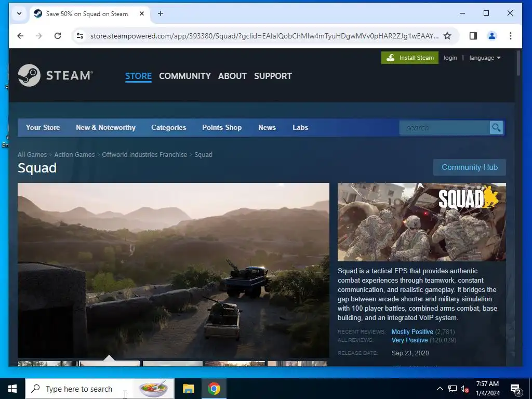
Task: Bookmark this page with the star icon
Action: pos(447,36)
